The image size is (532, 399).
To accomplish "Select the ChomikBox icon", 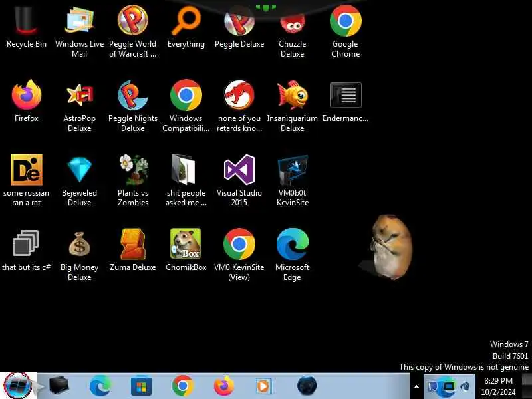I will coord(186,250).
